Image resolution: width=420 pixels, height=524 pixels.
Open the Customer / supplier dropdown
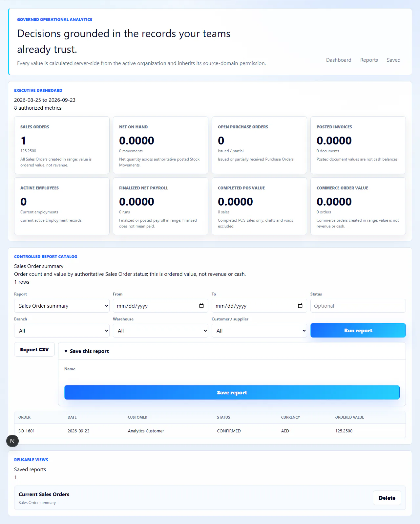tap(259, 331)
